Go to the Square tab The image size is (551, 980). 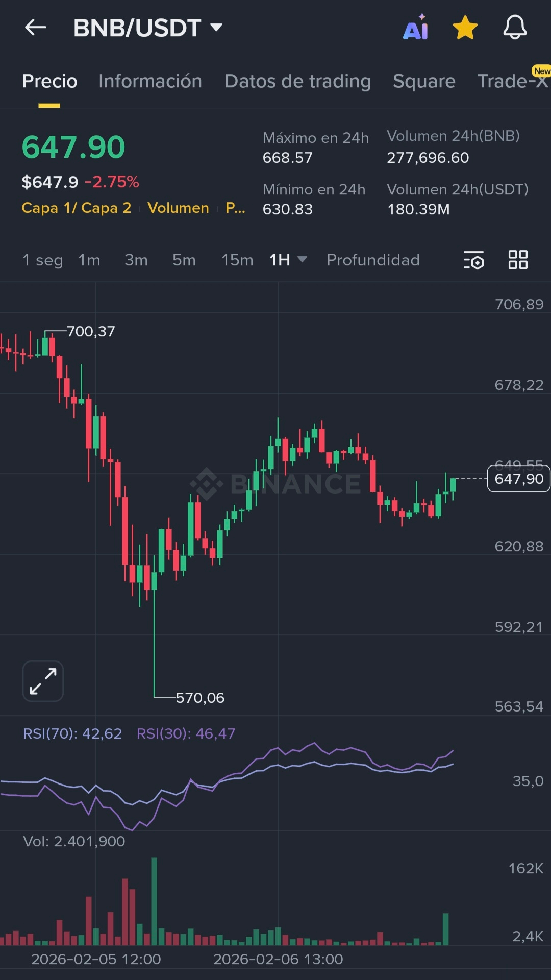[424, 81]
